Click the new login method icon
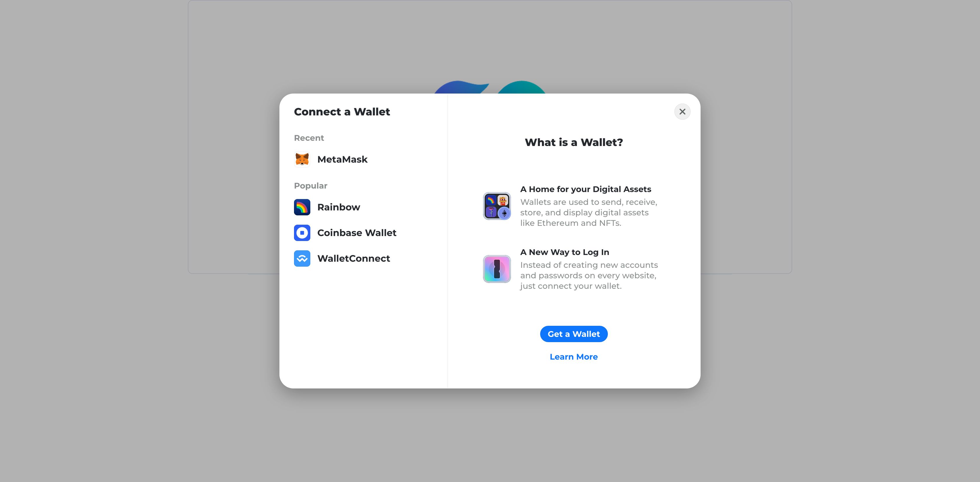The height and width of the screenshot is (482, 980). pos(497,268)
